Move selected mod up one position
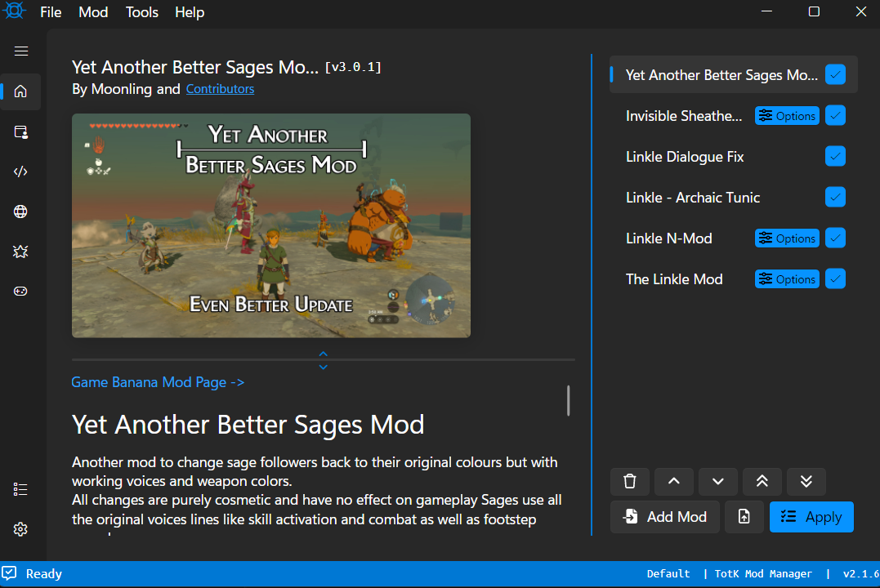This screenshot has width=880, height=588. coord(674,481)
